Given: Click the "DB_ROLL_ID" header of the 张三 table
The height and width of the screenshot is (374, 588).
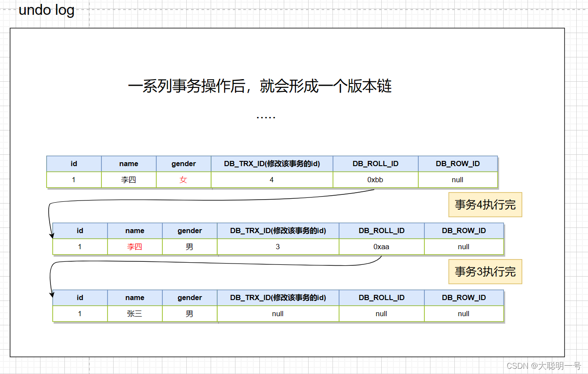Looking at the screenshot, I should tap(382, 298).
